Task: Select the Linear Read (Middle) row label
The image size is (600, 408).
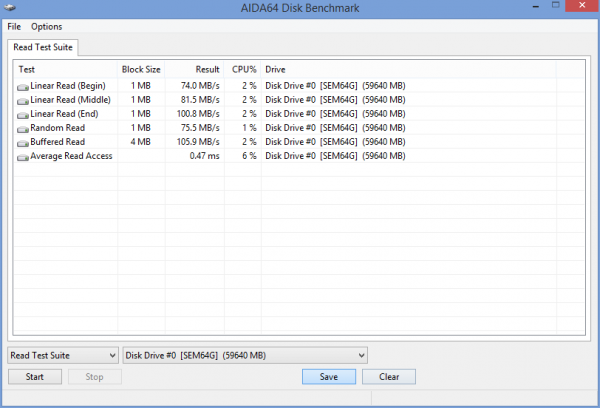Action: tap(70, 100)
